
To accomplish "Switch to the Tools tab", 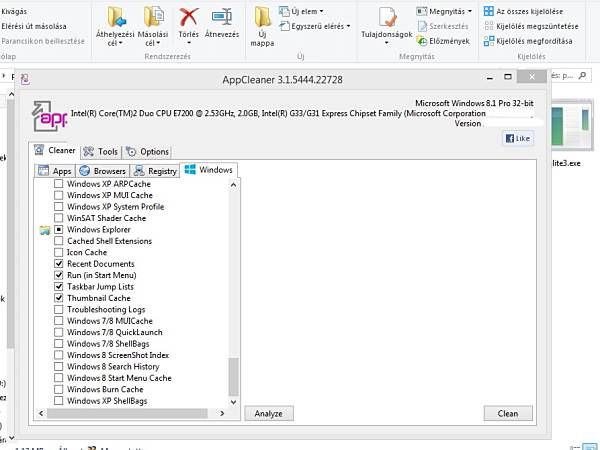I will click(x=101, y=152).
